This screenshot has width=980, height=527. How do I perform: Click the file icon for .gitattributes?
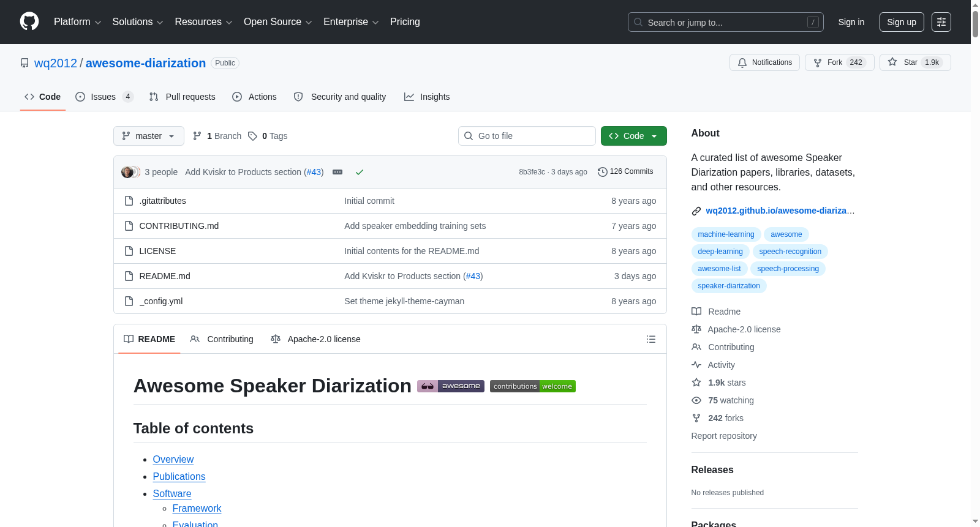click(129, 201)
